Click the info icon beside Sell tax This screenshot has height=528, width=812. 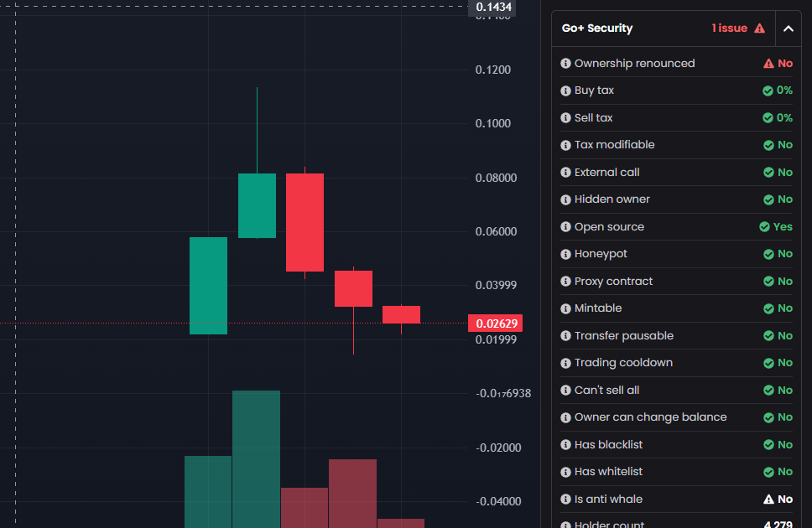565,117
